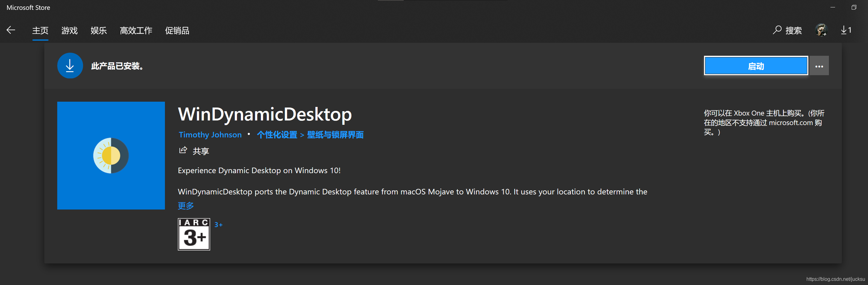Open the 个性化设置 category link
Viewport: 868px width, 285px height.
(277, 135)
